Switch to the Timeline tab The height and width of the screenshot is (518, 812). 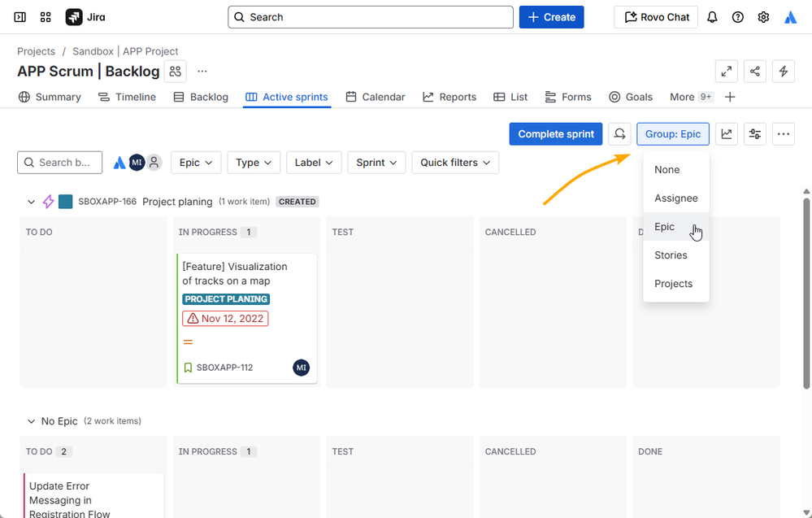click(x=127, y=97)
